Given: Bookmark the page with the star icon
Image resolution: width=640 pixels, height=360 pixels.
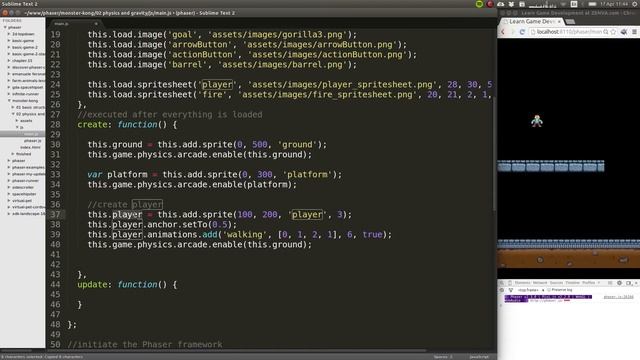Looking at the screenshot, I should point(613,32).
